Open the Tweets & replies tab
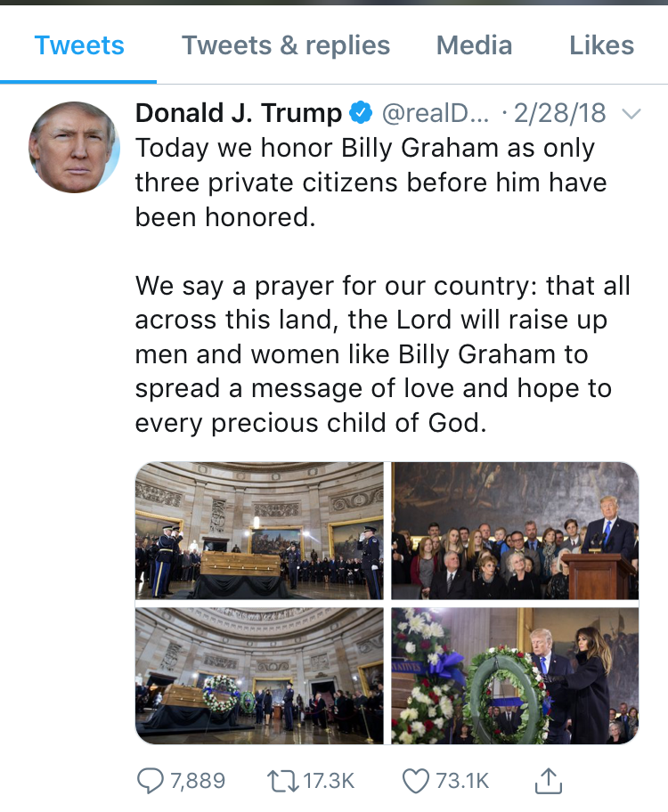668x812 pixels. point(286,45)
